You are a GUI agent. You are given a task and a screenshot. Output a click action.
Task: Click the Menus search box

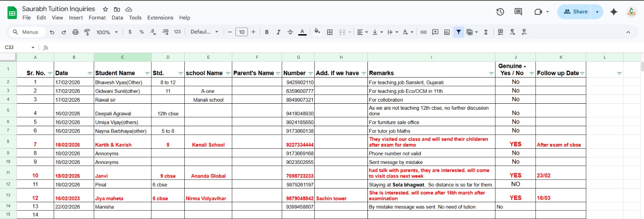click(x=26, y=32)
